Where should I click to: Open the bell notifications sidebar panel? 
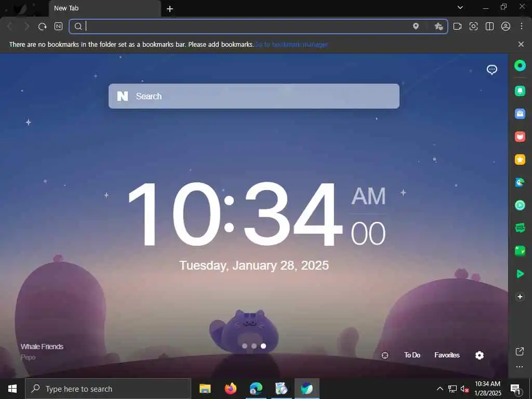pos(520,90)
